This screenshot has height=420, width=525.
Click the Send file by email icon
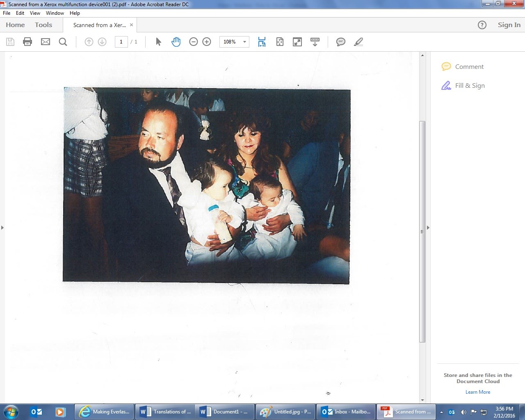click(x=46, y=42)
